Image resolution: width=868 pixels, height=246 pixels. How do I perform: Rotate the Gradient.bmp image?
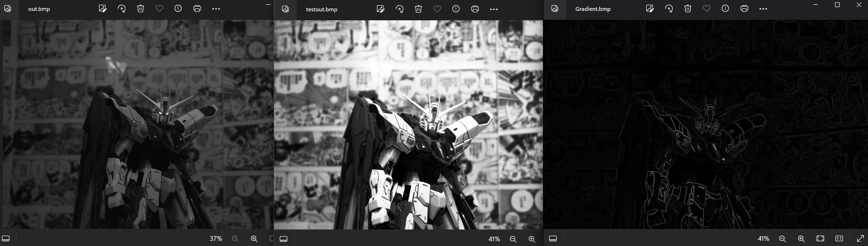[x=669, y=8]
